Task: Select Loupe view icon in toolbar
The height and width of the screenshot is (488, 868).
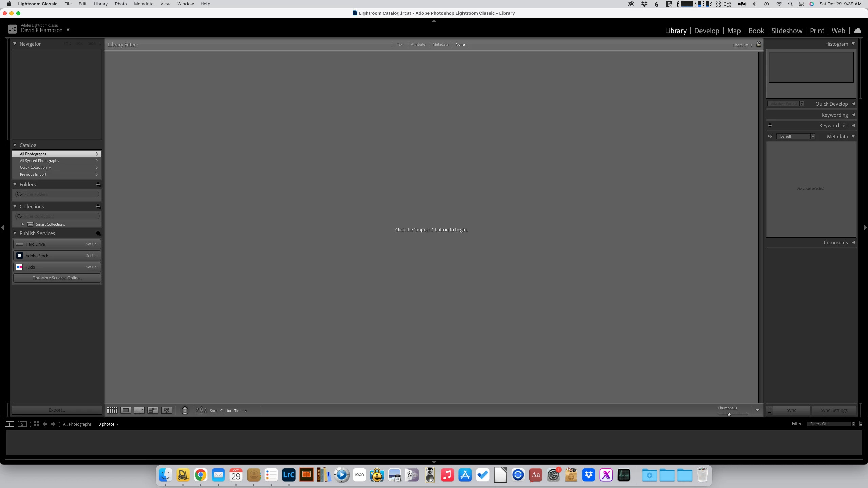Action: coord(125,410)
